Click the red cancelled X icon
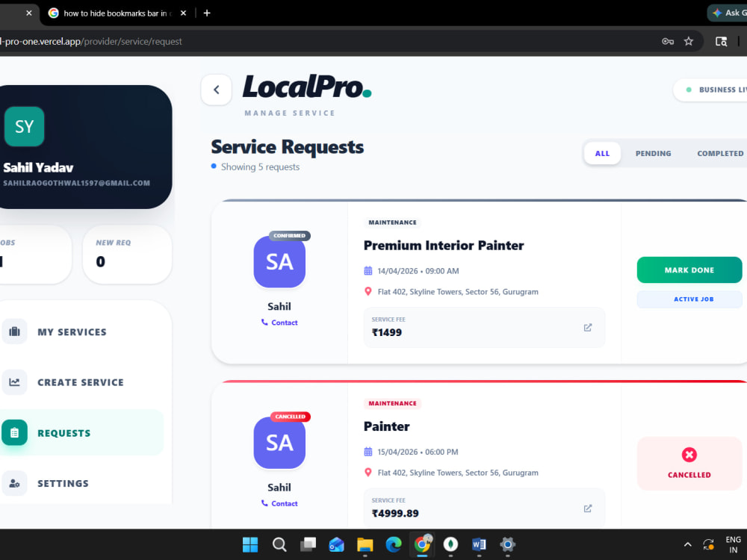The width and height of the screenshot is (747, 560). [689, 455]
